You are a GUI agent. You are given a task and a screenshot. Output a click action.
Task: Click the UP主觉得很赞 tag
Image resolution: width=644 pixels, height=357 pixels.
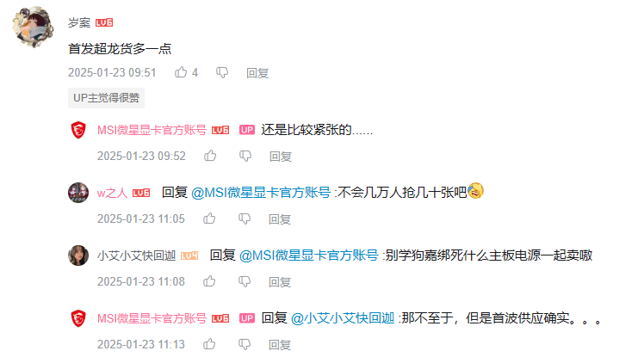tap(107, 98)
